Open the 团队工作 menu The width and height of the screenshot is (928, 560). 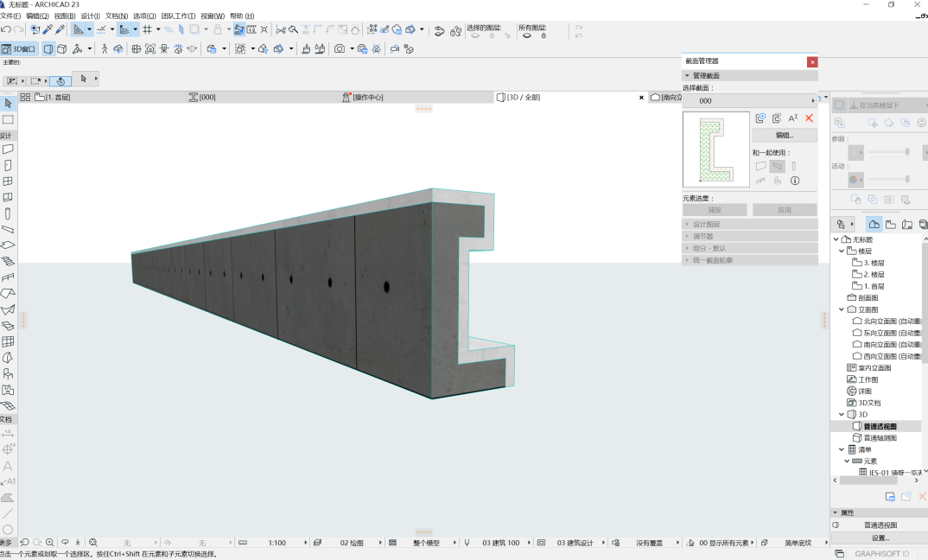tap(178, 16)
